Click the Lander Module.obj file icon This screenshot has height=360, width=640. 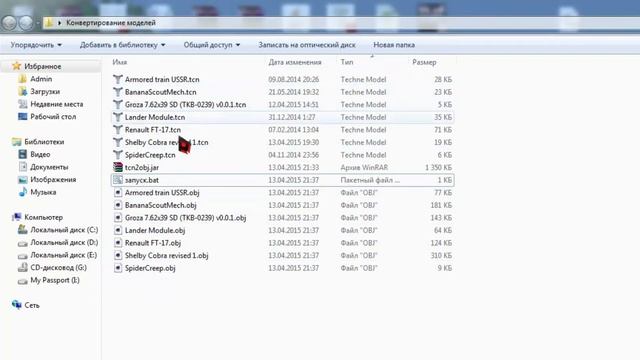pyautogui.click(x=118, y=230)
